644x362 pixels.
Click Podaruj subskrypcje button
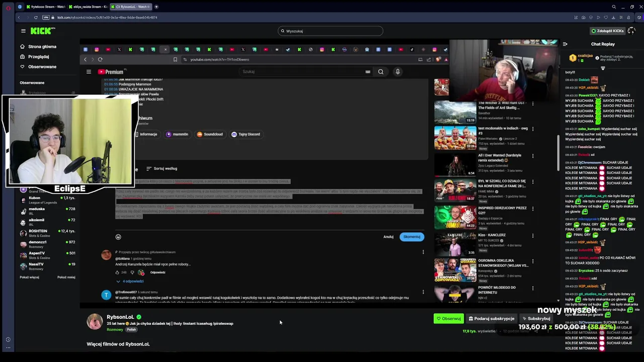coord(492,318)
